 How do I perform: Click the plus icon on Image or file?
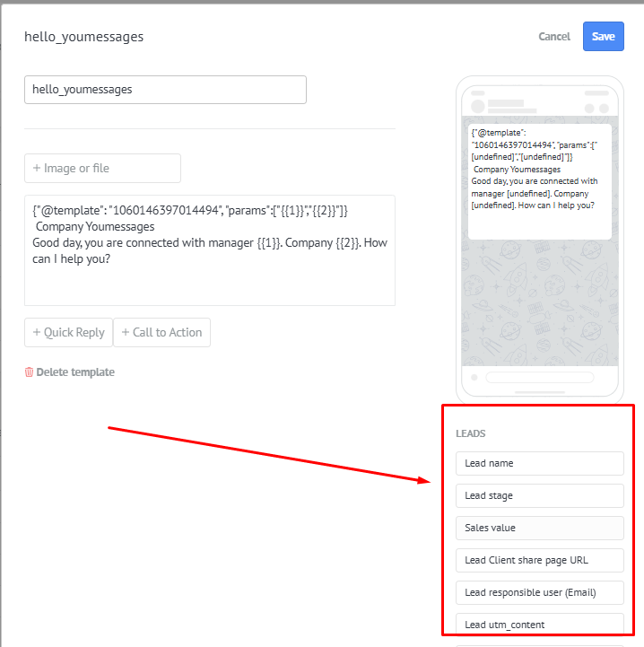pyautogui.click(x=37, y=169)
